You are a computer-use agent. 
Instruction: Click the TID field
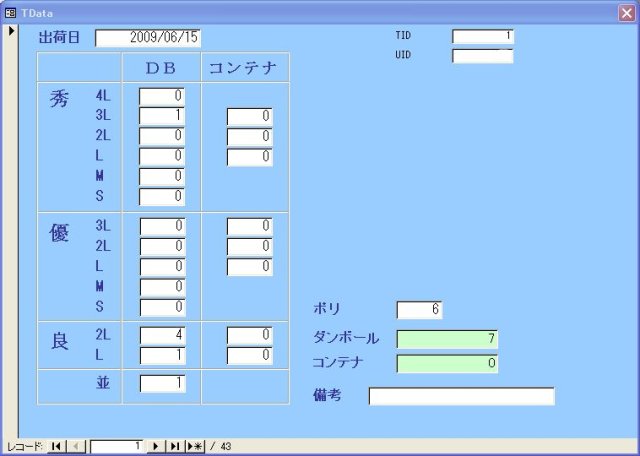482,36
